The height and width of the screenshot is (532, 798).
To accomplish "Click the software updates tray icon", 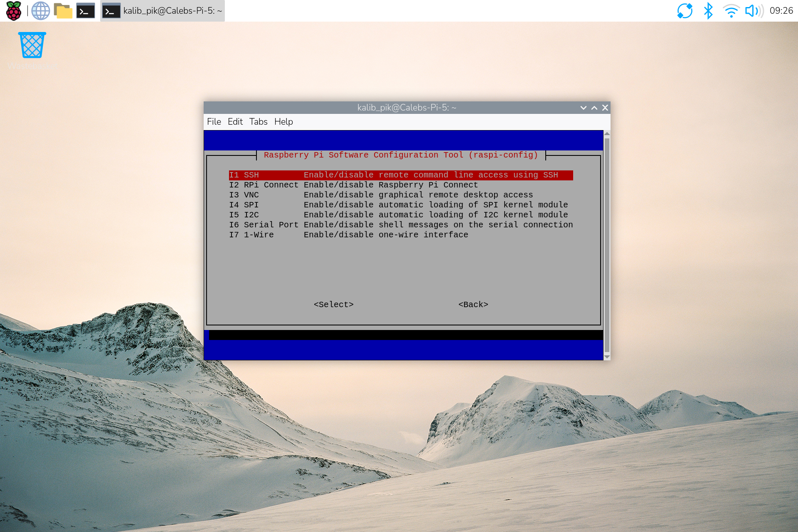I will click(685, 11).
